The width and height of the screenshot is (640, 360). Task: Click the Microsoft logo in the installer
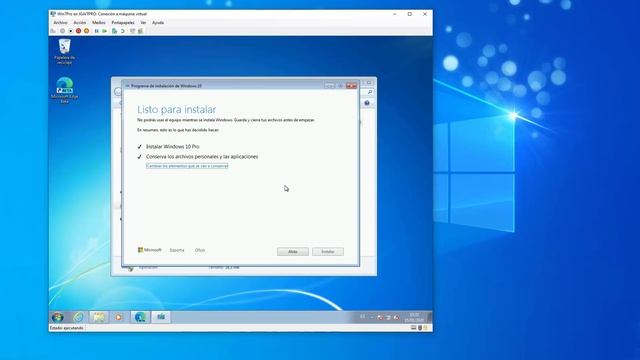pos(150,250)
